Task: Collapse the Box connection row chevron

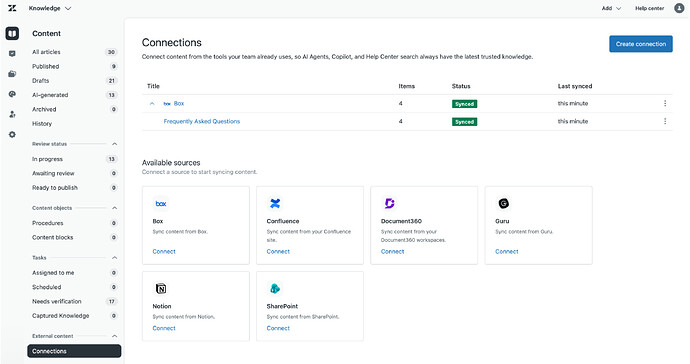Action: coord(152,103)
